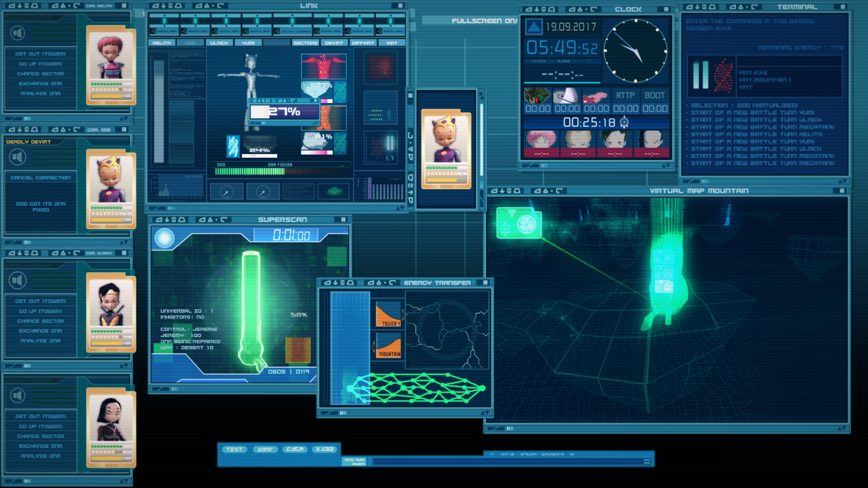868x488 pixels.
Task: Expand footer arrows of Yumi's com panel
Action: [x=124, y=481]
